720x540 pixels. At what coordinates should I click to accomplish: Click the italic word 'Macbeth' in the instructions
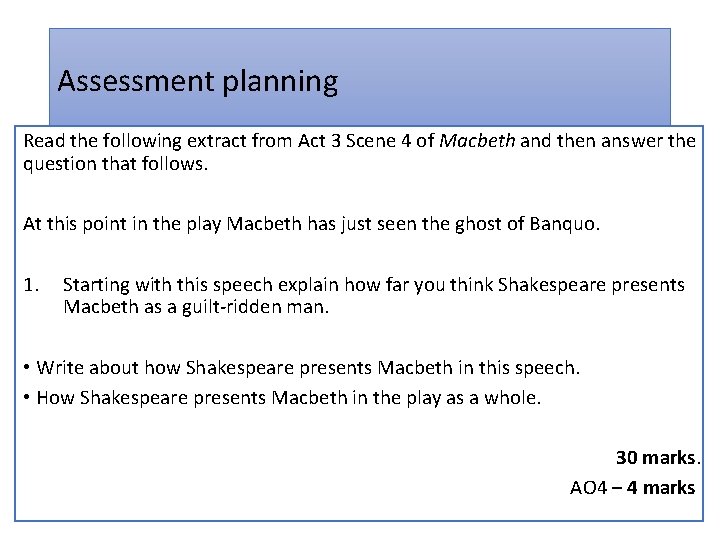click(477, 141)
